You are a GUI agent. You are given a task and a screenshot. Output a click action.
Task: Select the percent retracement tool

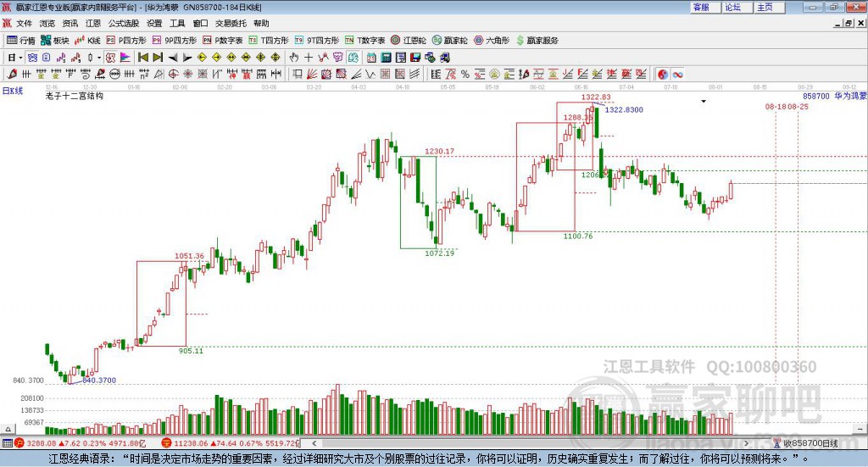pyautogui.click(x=465, y=74)
